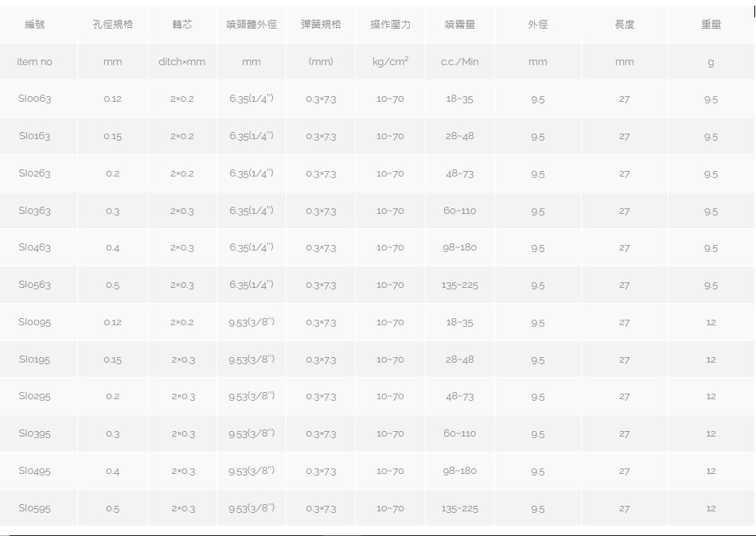Click item number SI0095

35,322
